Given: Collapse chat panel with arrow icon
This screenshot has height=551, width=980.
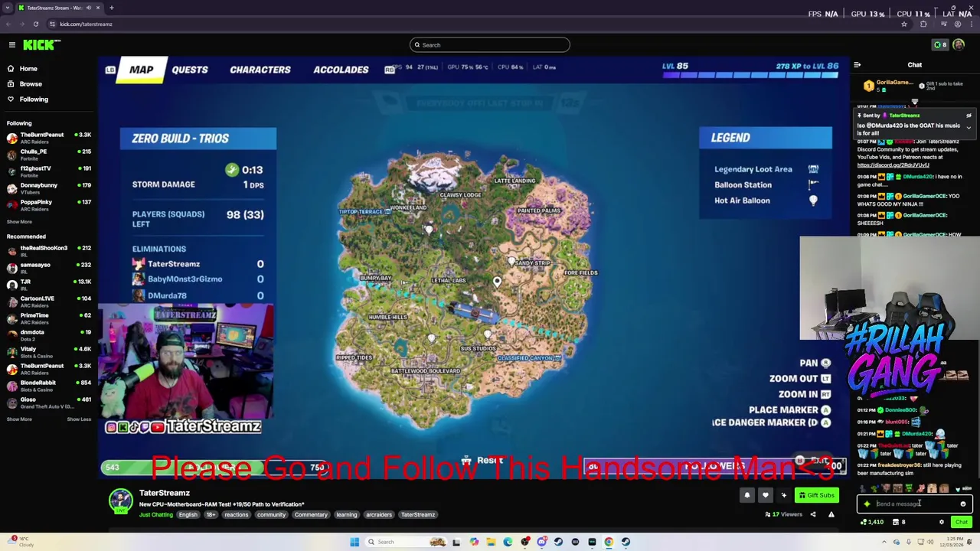Looking at the screenshot, I should tap(857, 65).
